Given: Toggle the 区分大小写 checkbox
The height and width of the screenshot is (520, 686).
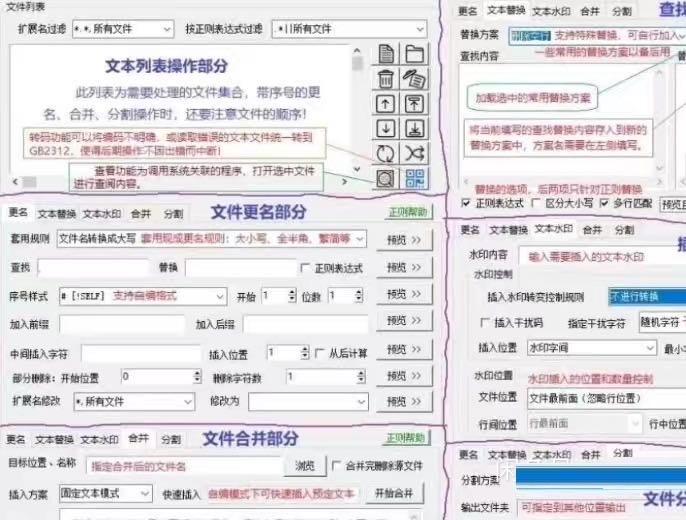Looking at the screenshot, I should coord(536,203).
